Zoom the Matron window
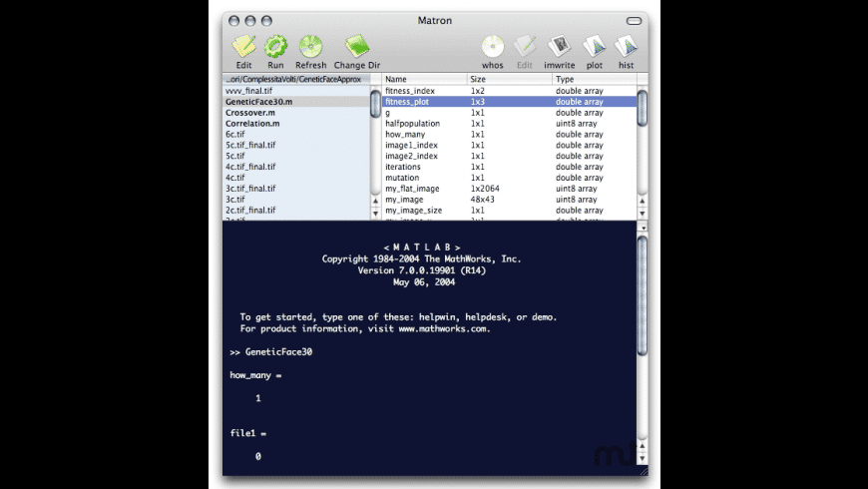Screen dimensions: 868x489 point(266,21)
